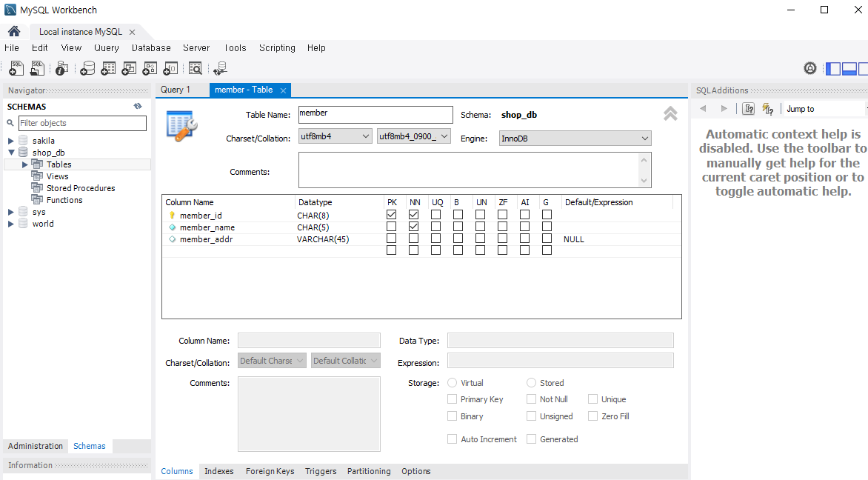The height and width of the screenshot is (480, 868).
Task: Collapse the shop_db schema
Action: 10,153
